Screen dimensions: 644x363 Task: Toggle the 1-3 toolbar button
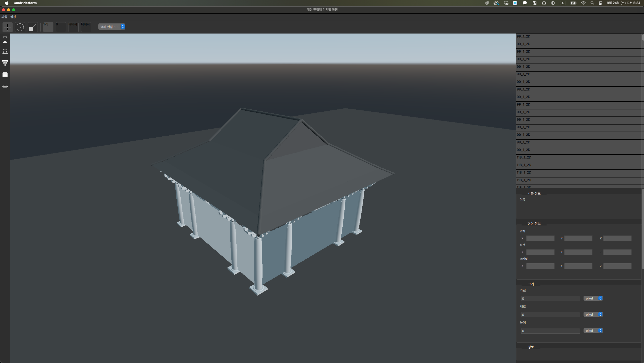pyautogui.click(x=48, y=27)
